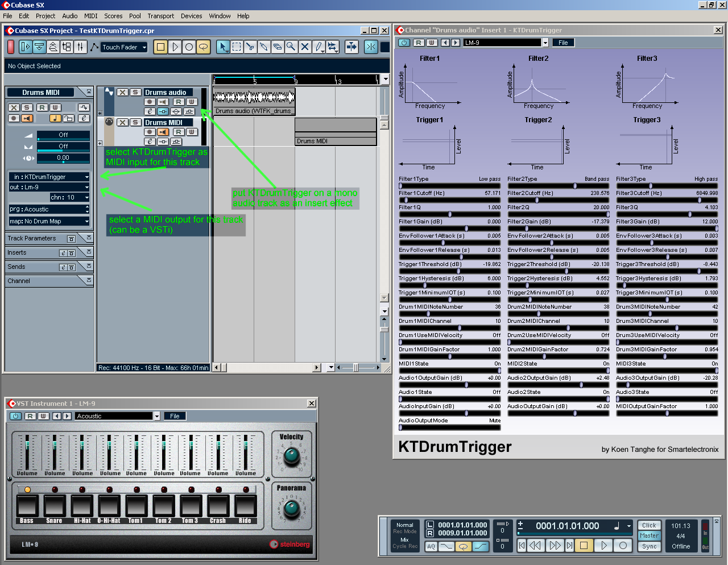Mute the Drums audio track
The height and width of the screenshot is (565, 728).
point(122,92)
